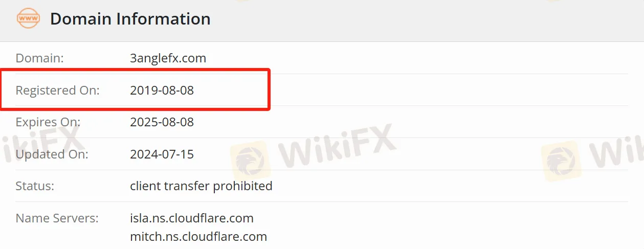The image size is (644, 249).
Task: Select the expiry date 2025-08-08
Action: click(x=162, y=122)
